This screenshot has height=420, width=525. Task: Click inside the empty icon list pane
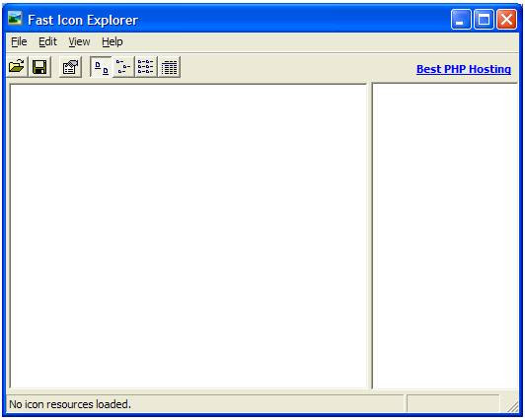point(188,236)
